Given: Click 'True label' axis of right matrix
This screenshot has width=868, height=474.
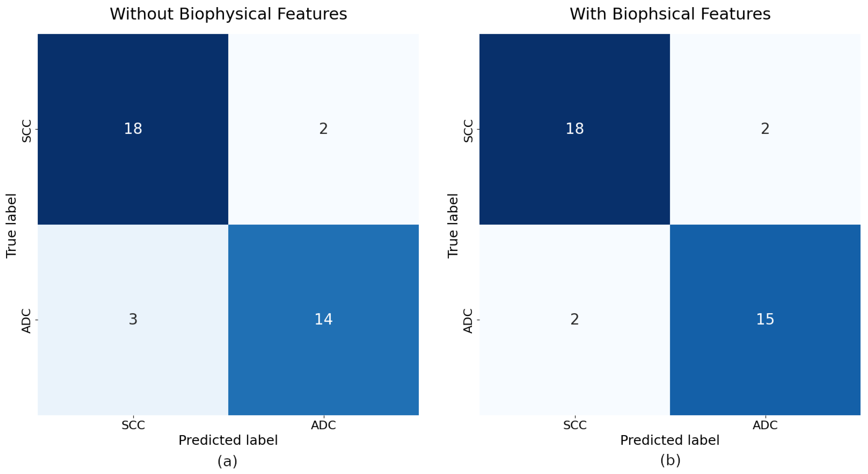Looking at the screenshot, I should pyautogui.click(x=453, y=226).
